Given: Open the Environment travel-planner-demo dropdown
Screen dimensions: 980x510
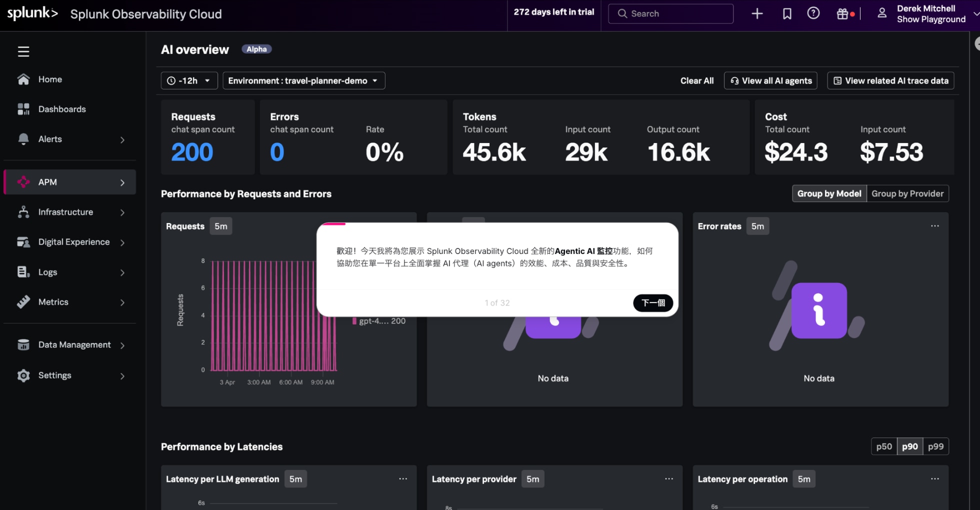Looking at the screenshot, I should [303, 80].
